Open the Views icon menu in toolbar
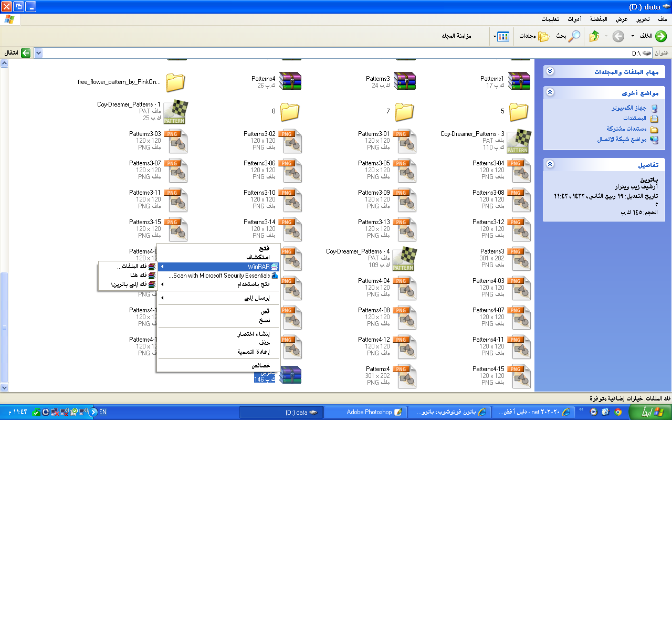Screen dimensions: 672x644 [x=502, y=36]
